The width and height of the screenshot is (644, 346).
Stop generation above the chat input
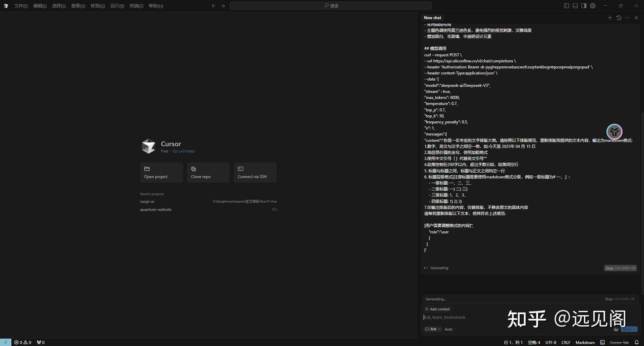[620, 299]
